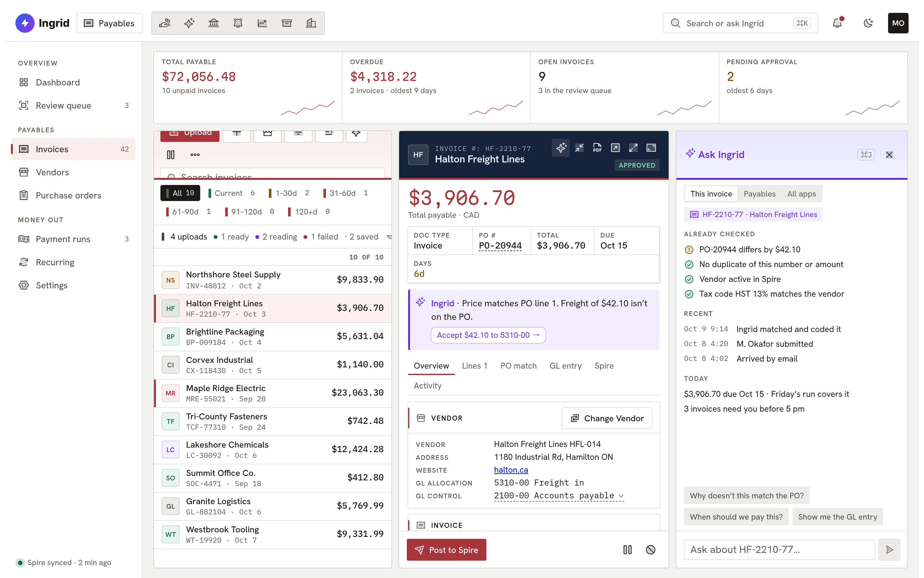
Task: Open the Lines 1 tab
Action: point(475,366)
